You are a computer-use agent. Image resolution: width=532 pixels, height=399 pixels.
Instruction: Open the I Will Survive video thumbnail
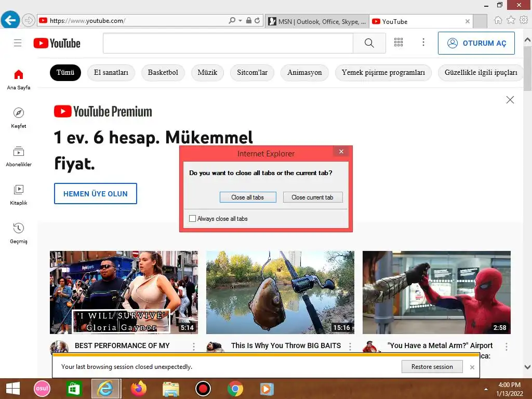coord(124,292)
